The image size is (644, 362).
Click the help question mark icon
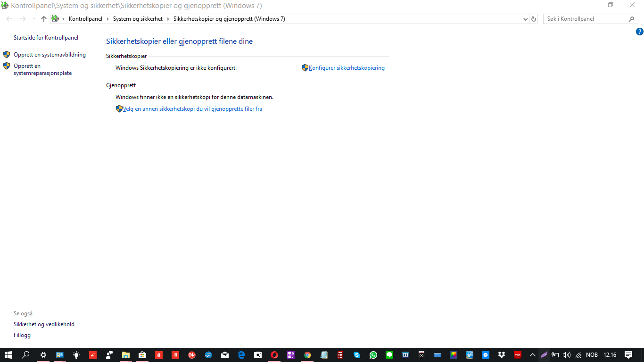coord(639,32)
